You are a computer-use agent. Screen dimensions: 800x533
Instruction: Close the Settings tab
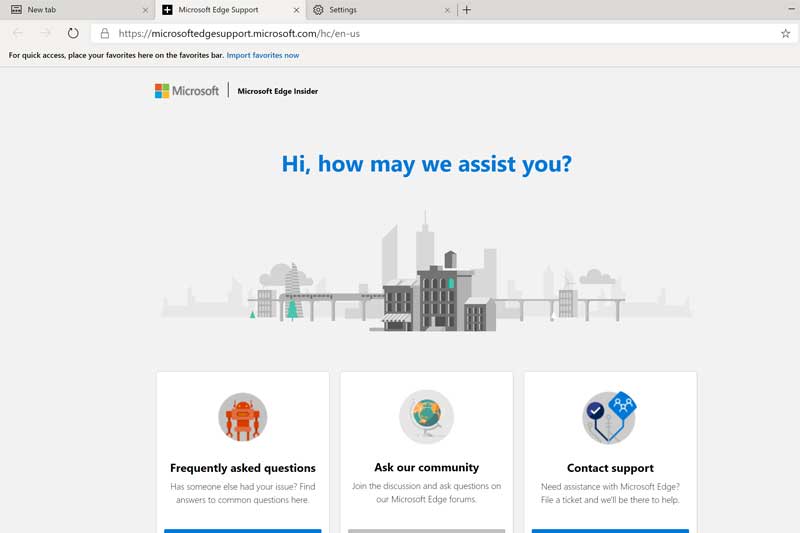click(447, 10)
